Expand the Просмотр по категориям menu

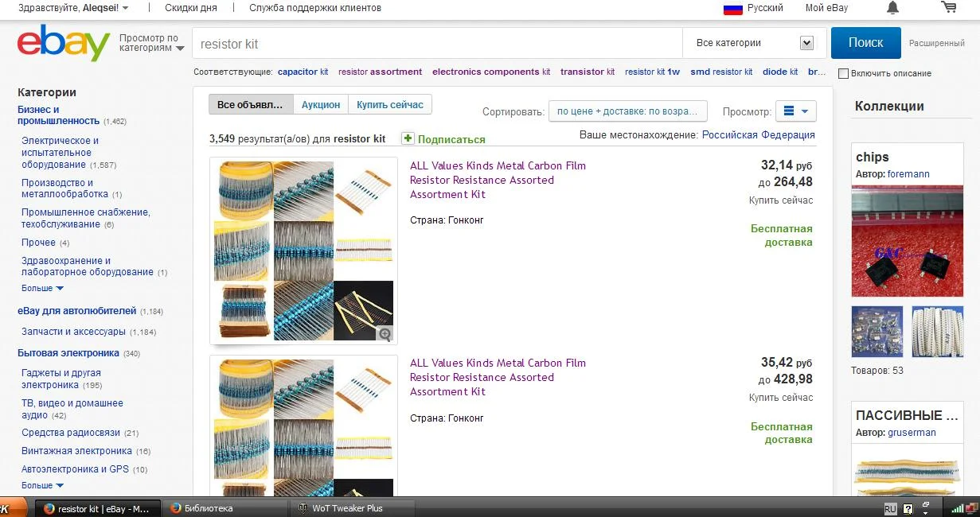pos(151,43)
